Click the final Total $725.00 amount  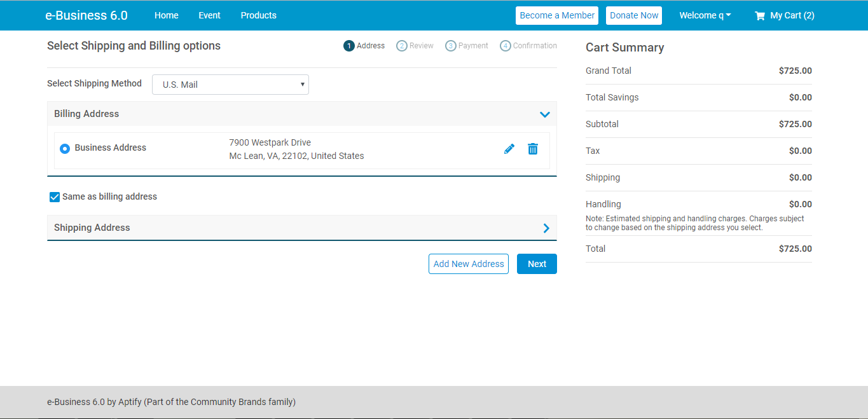796,249
